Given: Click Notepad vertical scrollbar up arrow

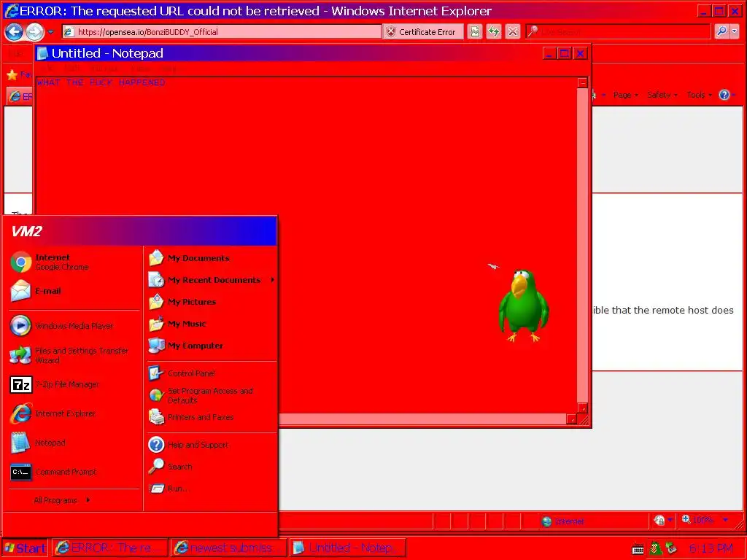Looking at the screenshot, I should tap(583, 82).
